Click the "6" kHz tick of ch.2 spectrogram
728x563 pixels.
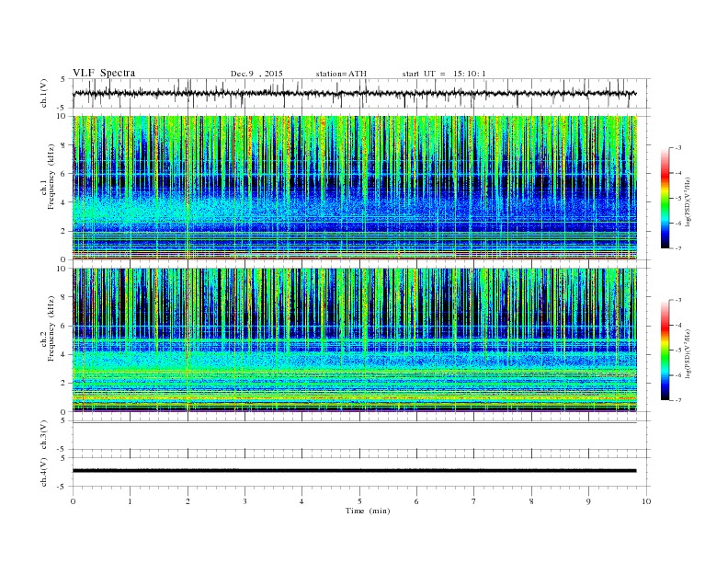(x=64, y=326)
